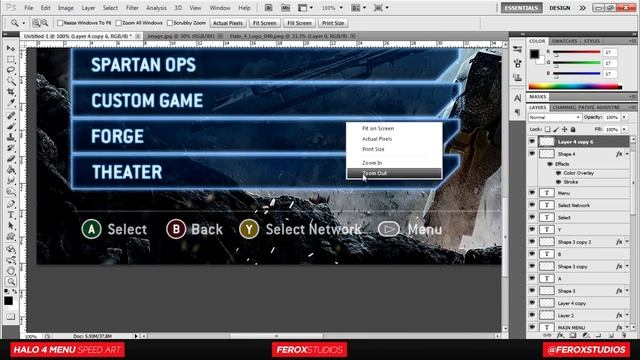Switch to Essentials workspace
Viewport: 640px width, 360px height.
(521, 8)
